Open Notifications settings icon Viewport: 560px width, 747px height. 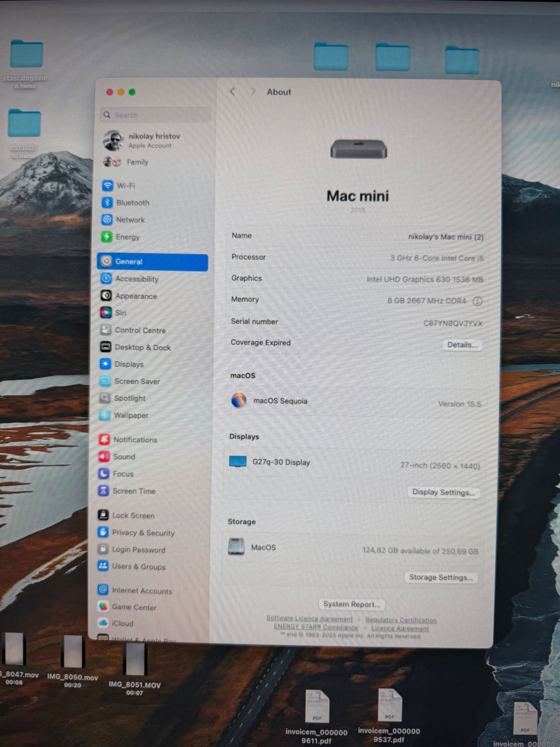104,439
